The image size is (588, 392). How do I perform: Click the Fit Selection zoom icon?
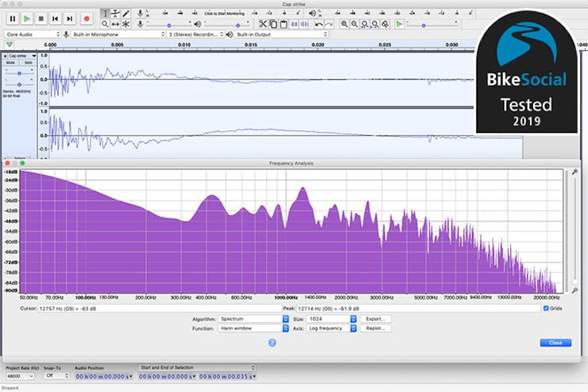365,24
